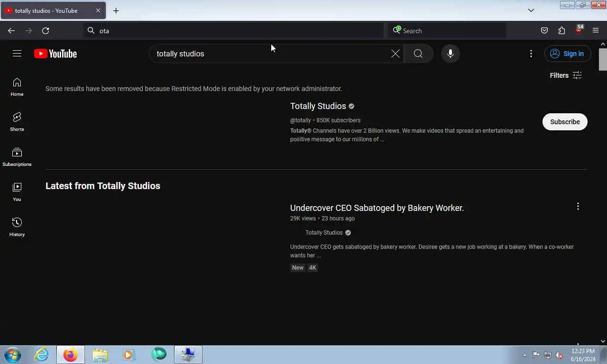This screenshot has height=364, width=607.
Task: Click the New badge on the video
Action: click(x=298, y=268)
